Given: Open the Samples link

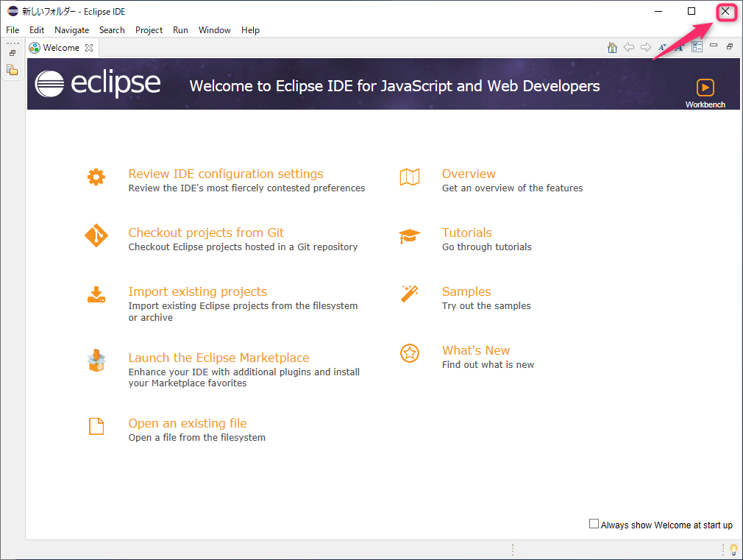Looking at the screenshot, I should click(466, 291).
